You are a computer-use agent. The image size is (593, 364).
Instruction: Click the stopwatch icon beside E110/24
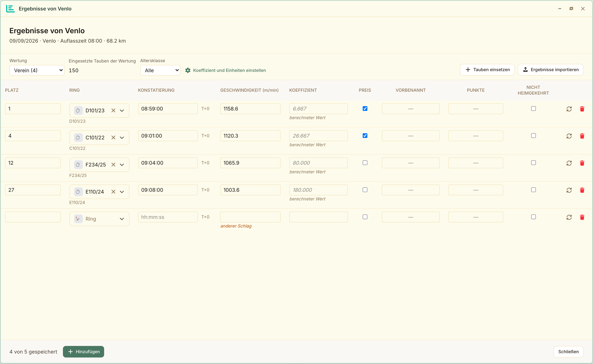[x=78, y=192]
